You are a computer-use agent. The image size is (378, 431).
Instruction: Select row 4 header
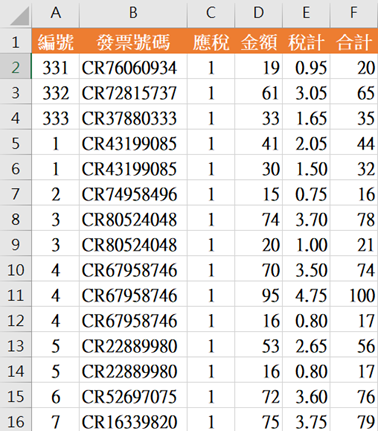[16, 118]
